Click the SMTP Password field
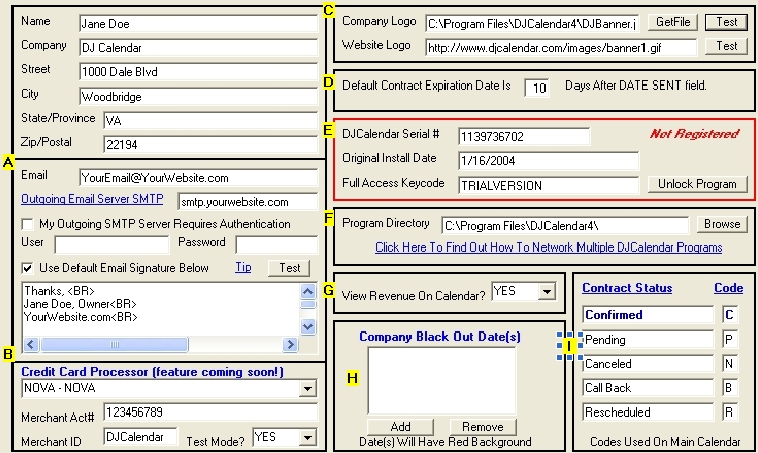Screen dimensions: 758x453 click(277, 245)
